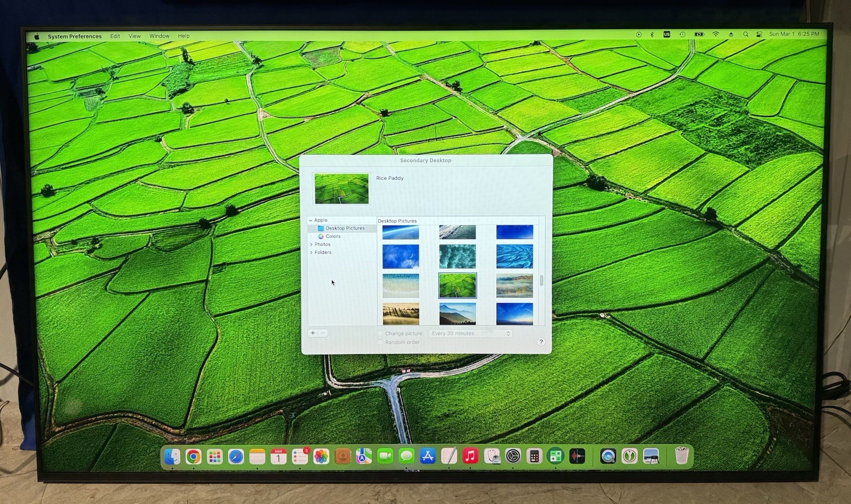The image size is (851, 504).
Task: Open Launchpad in the Dock
Action: (214, 456)
